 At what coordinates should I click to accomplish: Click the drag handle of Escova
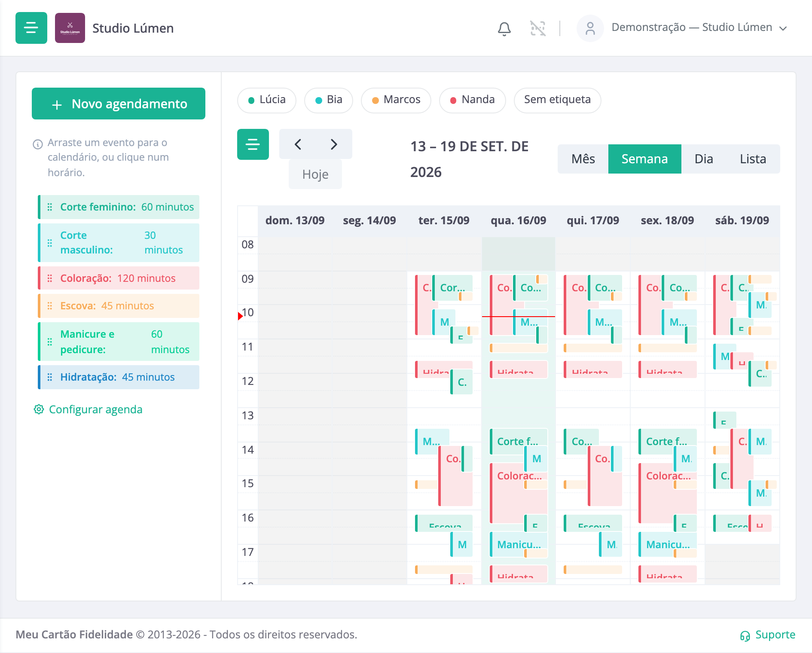point(50,306)
